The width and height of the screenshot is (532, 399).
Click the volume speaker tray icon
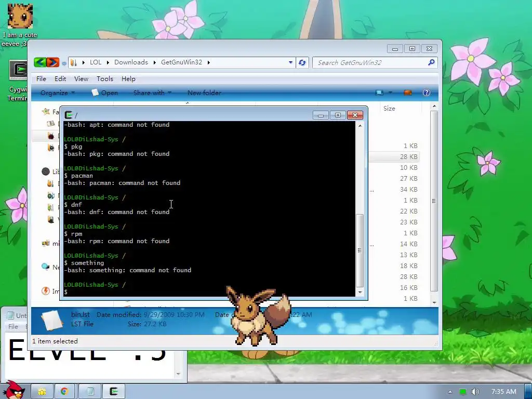(475, 392)
